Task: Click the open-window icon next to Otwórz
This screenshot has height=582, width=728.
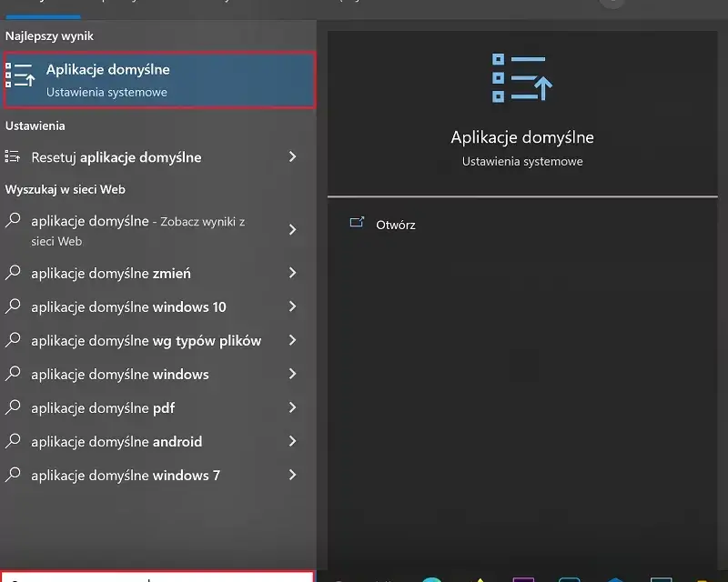Action: pos(357,222)
